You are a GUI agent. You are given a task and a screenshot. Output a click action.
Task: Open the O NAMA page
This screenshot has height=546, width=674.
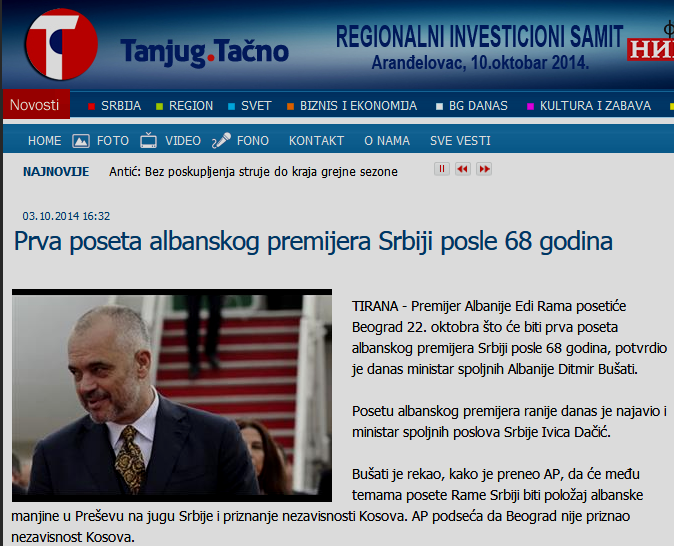pos(386,141)
